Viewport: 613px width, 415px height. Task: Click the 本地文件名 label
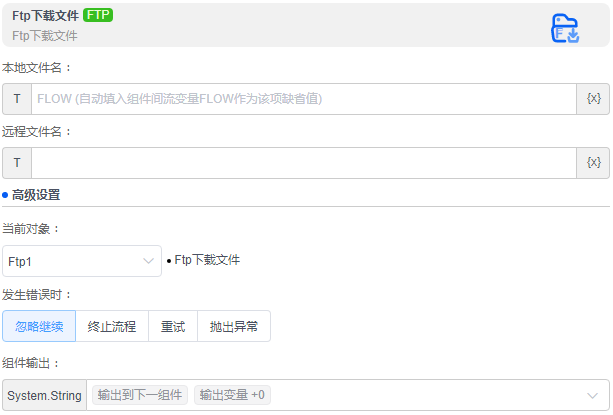[x=37, y=68]
